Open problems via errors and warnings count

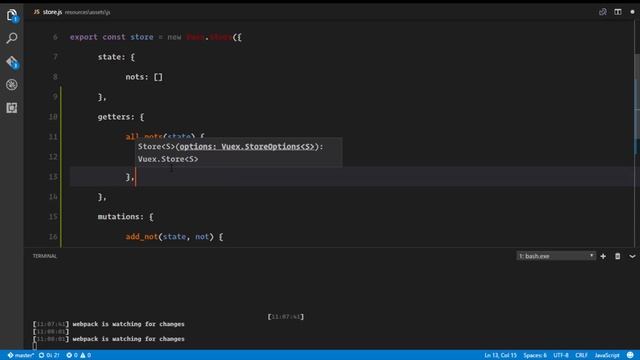click(79, 355)
